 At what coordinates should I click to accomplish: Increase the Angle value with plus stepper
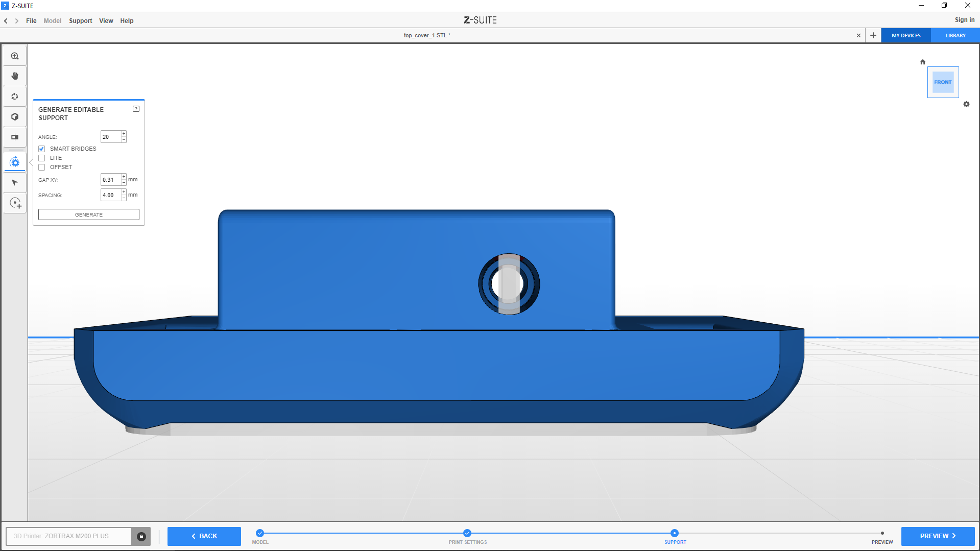pyautogui.click(x=124, y=134)
